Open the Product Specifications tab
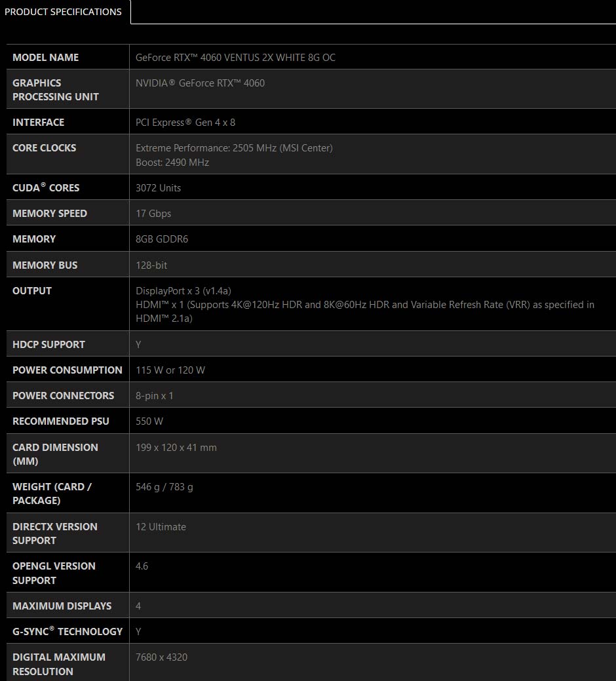 coord(64,12)
